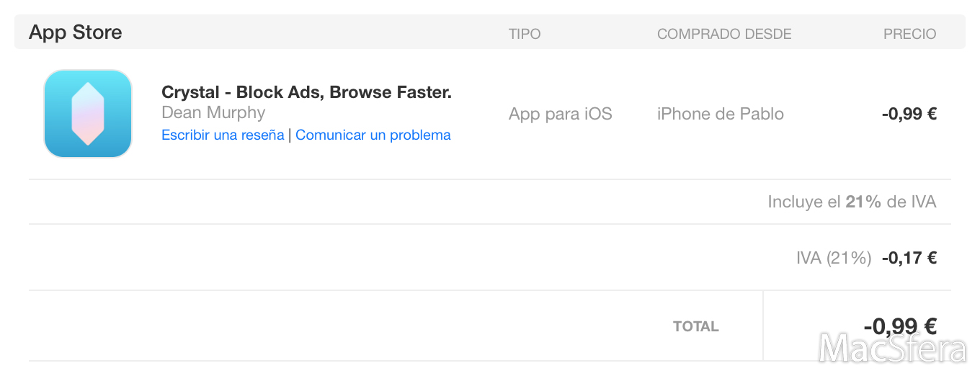
Task: Select the TOTAL label
Action: pos(696,326)
